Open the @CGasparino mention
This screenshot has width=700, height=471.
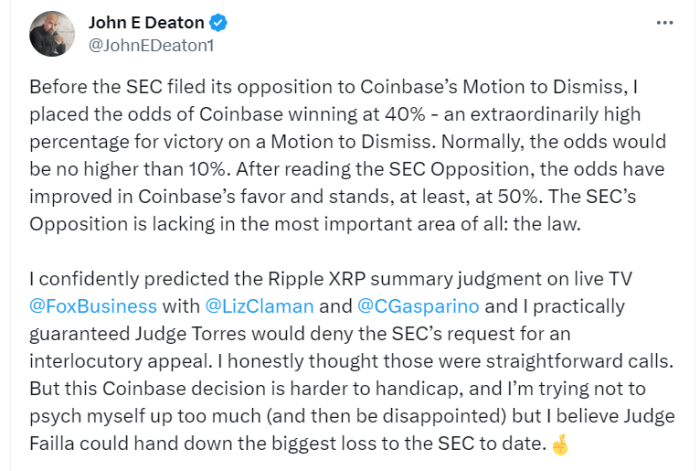(x=418, y=306)
